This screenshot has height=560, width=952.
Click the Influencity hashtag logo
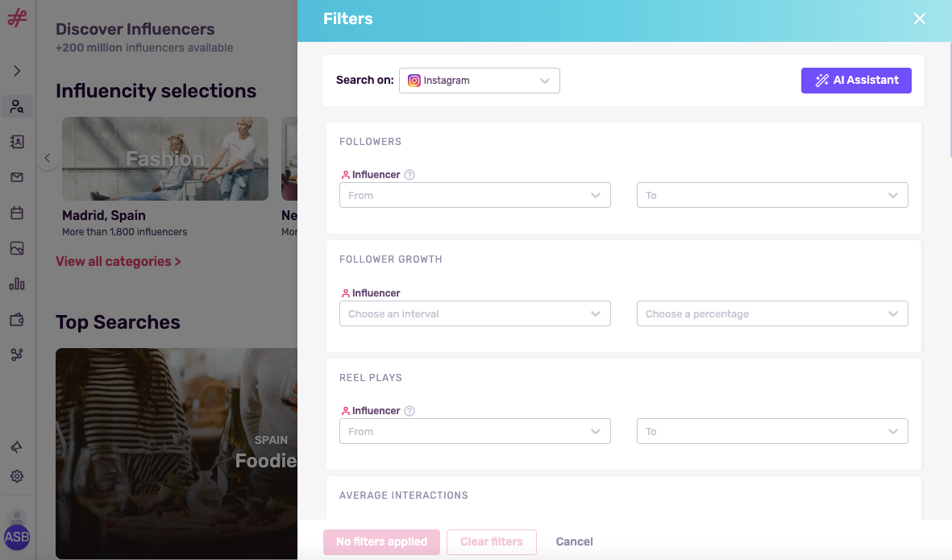tap(17, 18)
